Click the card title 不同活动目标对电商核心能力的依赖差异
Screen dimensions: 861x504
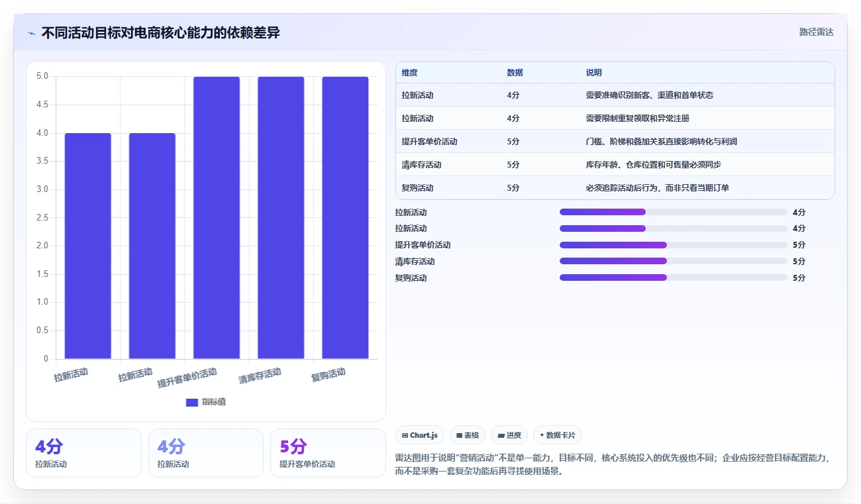(160, 32)
